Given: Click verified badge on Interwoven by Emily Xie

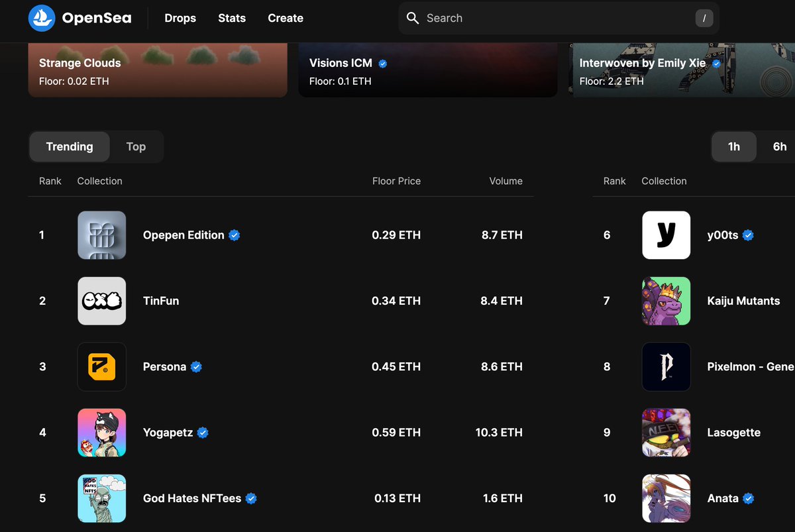Looking at the screenshot, I should coord(716,64).
